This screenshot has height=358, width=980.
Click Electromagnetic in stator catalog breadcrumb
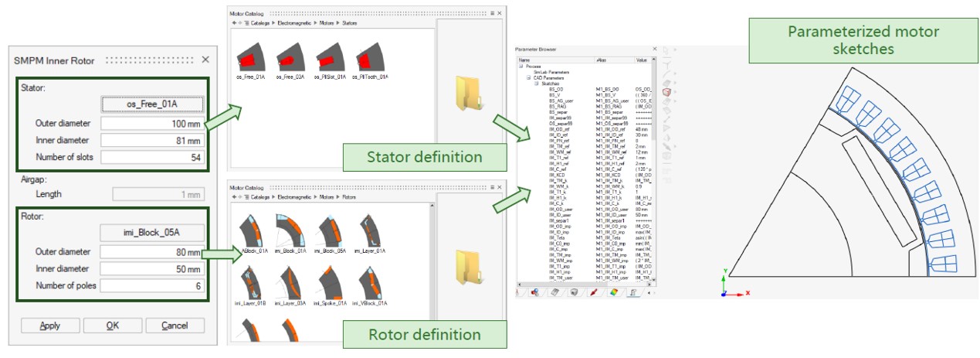(295, 24)
